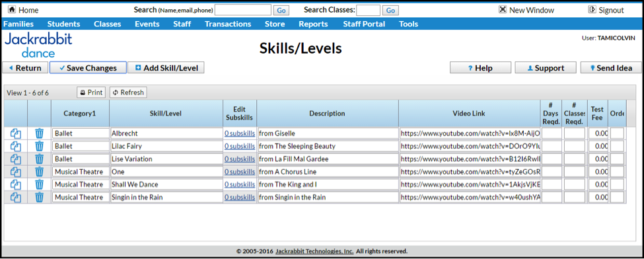Click the Return button

pyautogui.click(x=25, y=68)
